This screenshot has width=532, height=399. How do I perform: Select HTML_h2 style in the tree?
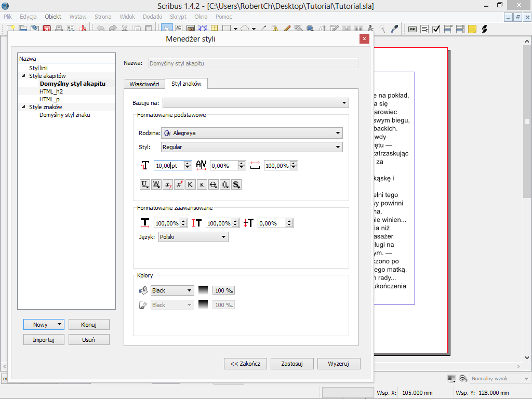point(51,91)
